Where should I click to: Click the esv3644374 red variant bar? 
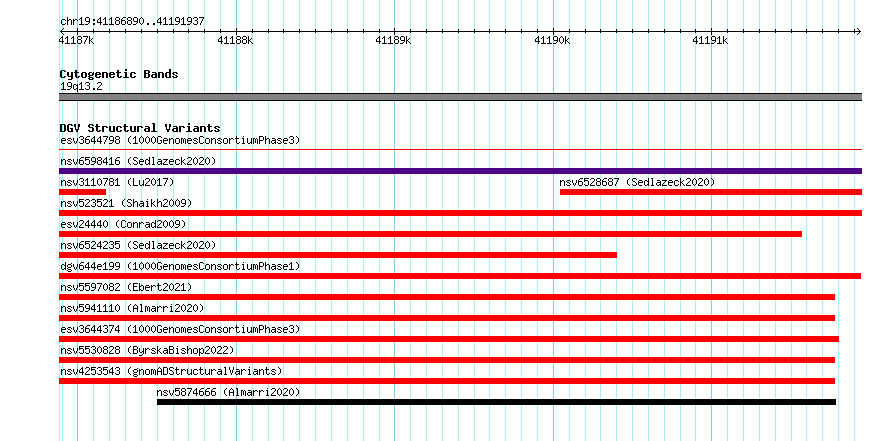click(x=449, y=339)
